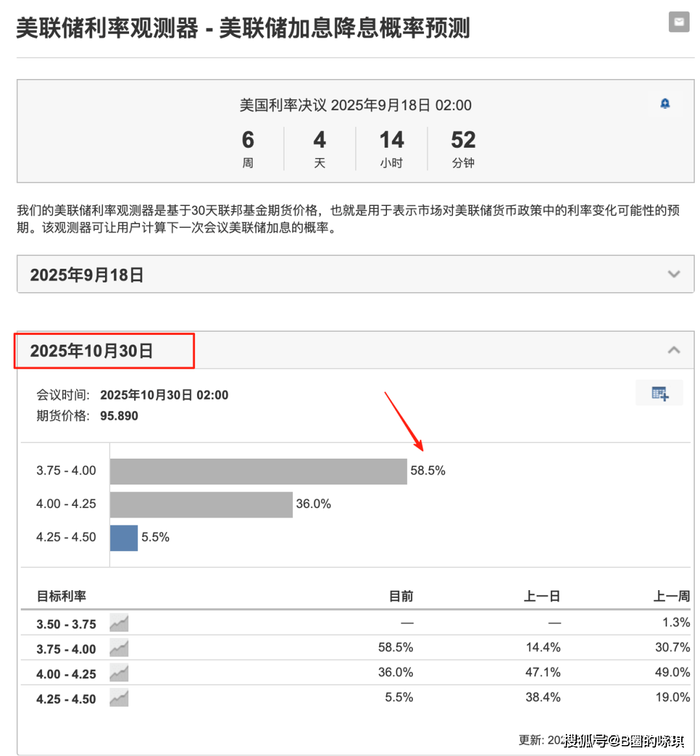Screen dimensions: 700x756
Task: Click the gray 58.5% probability bar
Action: 258,471
